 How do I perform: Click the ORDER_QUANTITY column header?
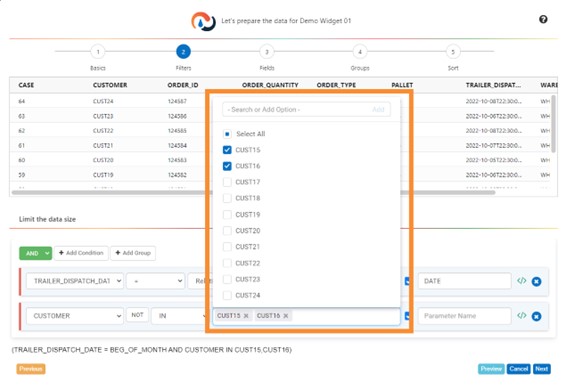point(270,85)
